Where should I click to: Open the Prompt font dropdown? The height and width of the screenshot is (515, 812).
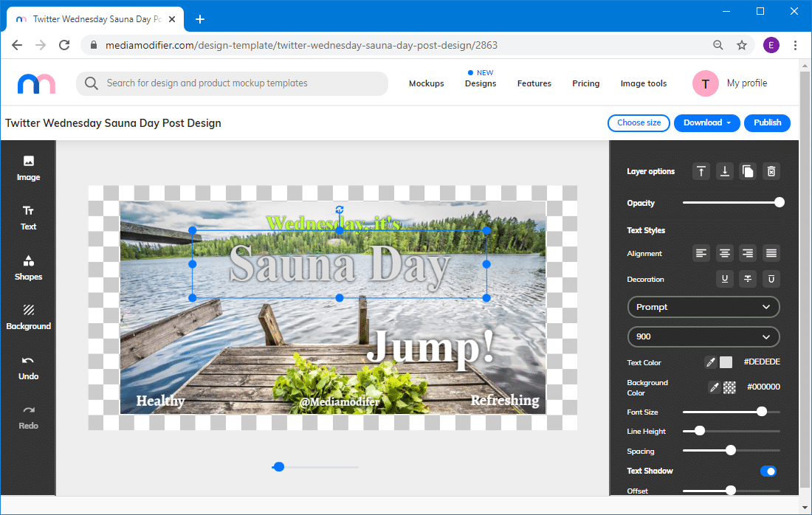[x=703, y=307]
